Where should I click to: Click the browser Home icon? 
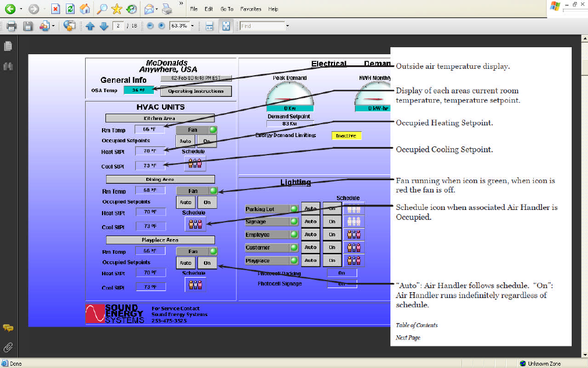(x=84, y=9)
